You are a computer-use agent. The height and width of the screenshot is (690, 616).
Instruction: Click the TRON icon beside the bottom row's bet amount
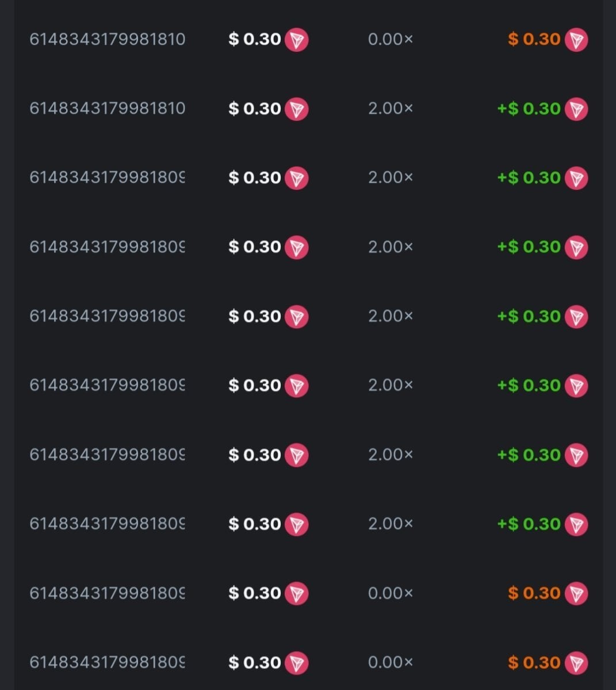point(297,663)
